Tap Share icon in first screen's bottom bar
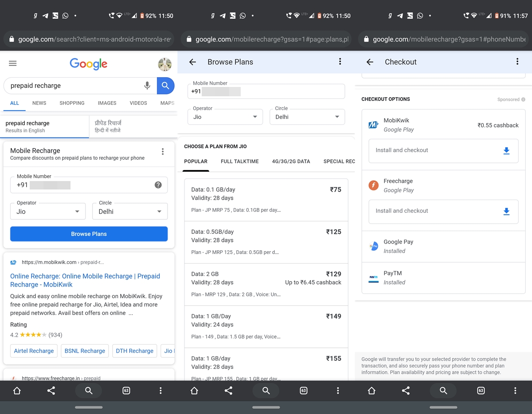 pyautogui.click(x=51, y=390)
